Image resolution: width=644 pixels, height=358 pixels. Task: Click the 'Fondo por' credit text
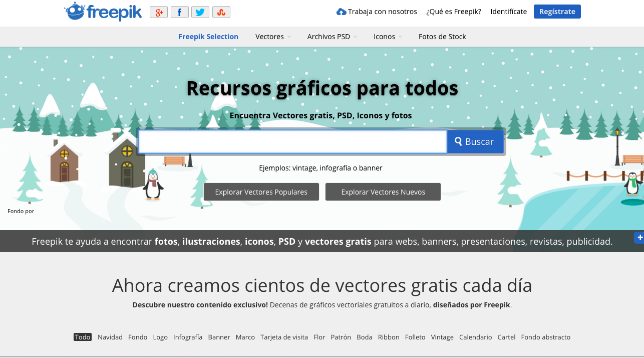(x=21, y=211)
